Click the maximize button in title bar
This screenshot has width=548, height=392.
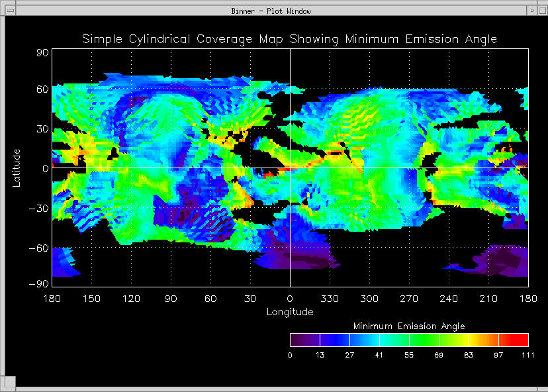click(x=540, y=11)
